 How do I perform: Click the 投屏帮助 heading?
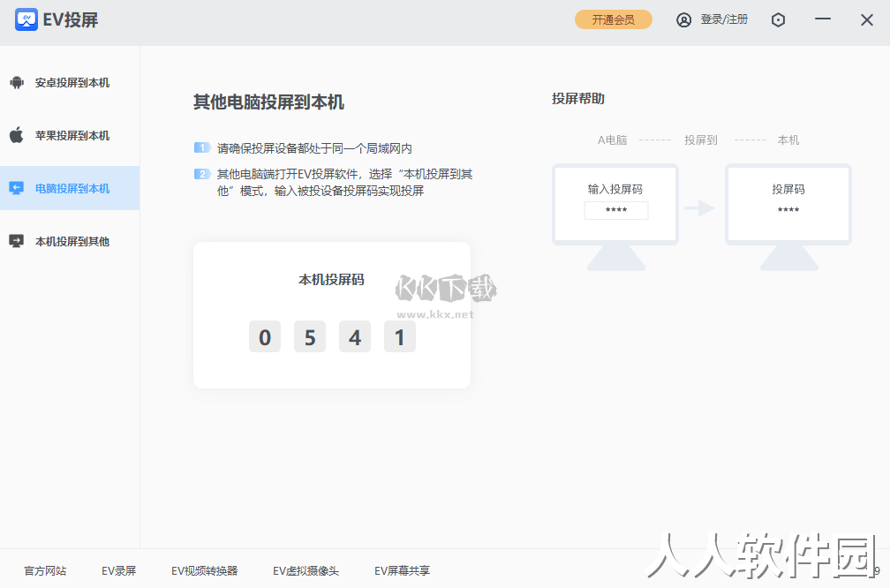pyautogui.click(x=577, y=99)
